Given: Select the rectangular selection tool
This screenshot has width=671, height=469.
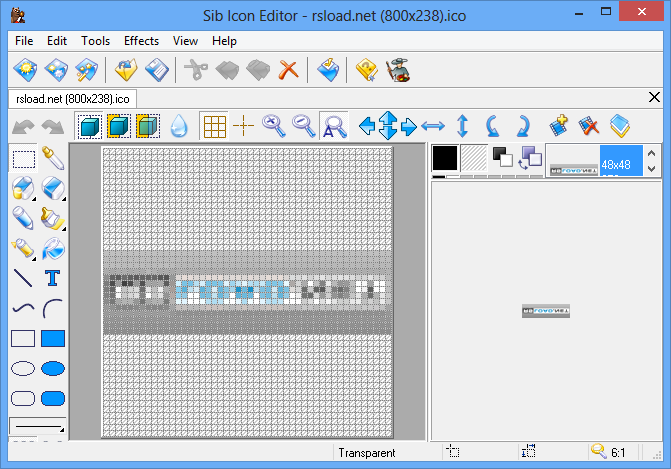Looking at the screenshot, I should point(24,159).
